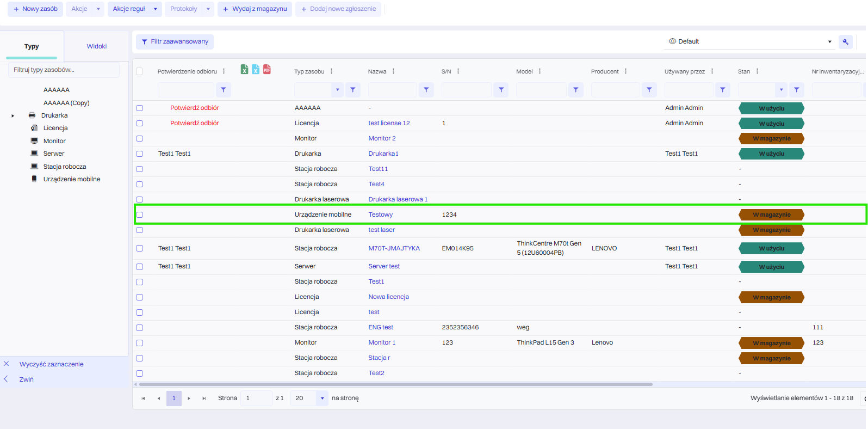The width and height of the screenshot is (868, 429).
Task: Click the Nowy zasób button
Action: pyautogui.click(x=35, y=9)
